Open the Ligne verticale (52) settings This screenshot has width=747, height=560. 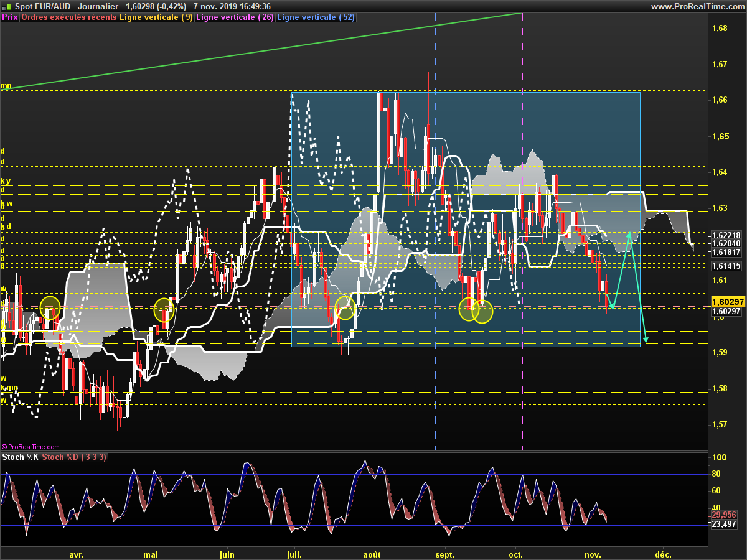(316, 17)
